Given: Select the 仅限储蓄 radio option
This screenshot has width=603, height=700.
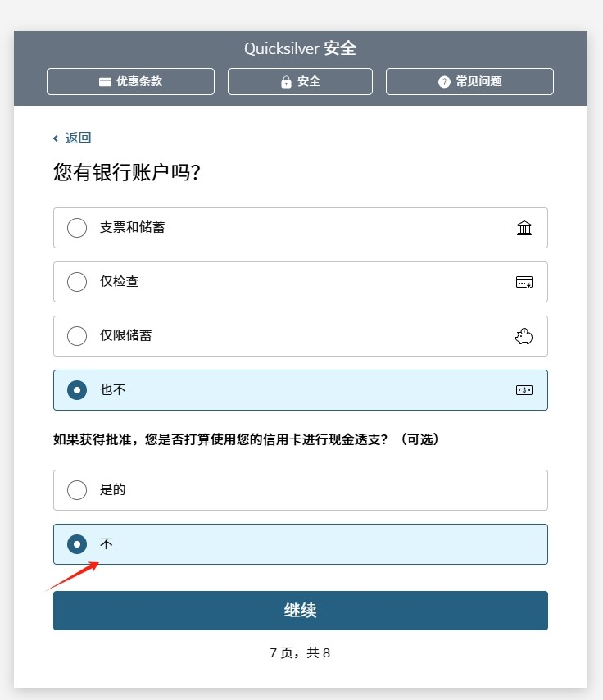Looking at the screenshot, I should 77,336.
